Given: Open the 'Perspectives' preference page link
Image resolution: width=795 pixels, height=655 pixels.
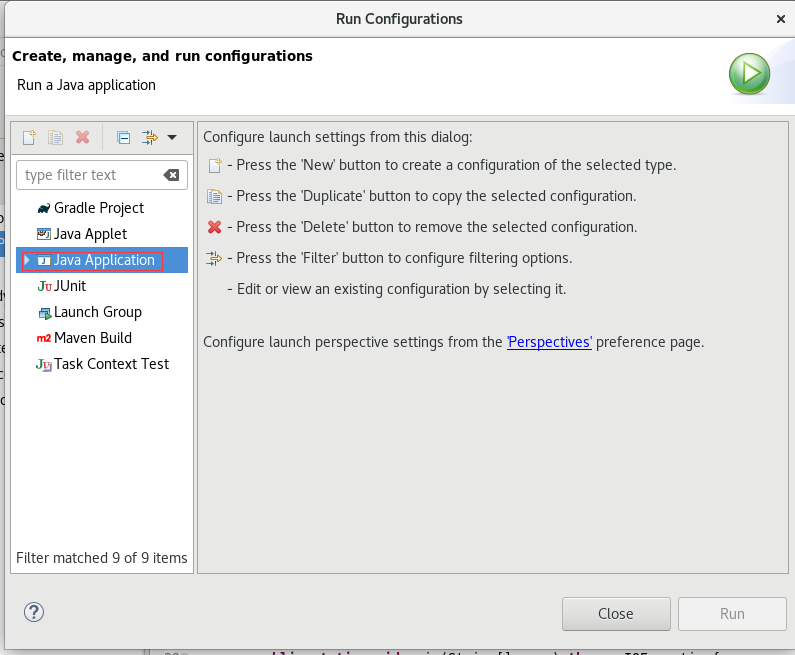Looking at the screenshot, I should click(x=549, y=342).
